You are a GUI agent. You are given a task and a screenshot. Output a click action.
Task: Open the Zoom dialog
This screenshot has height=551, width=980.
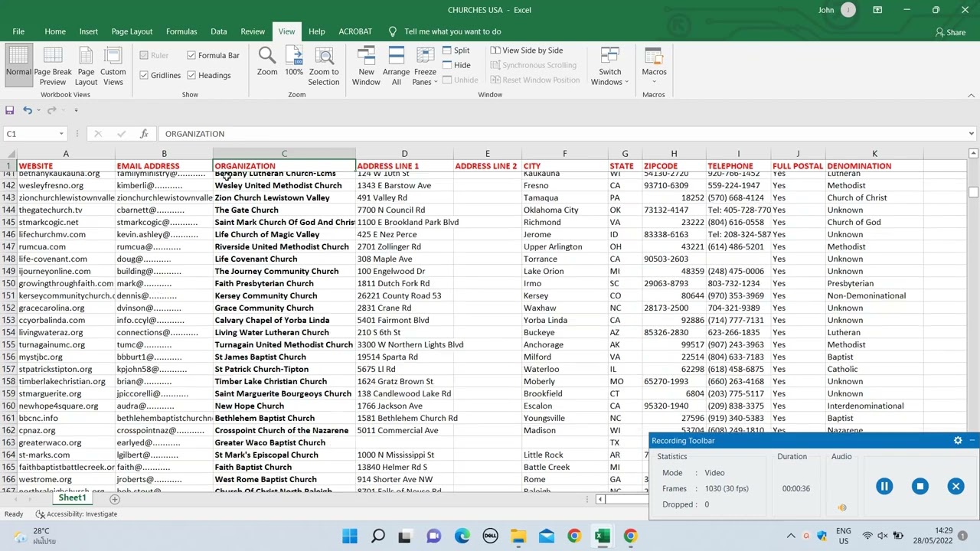click(267, 61)
